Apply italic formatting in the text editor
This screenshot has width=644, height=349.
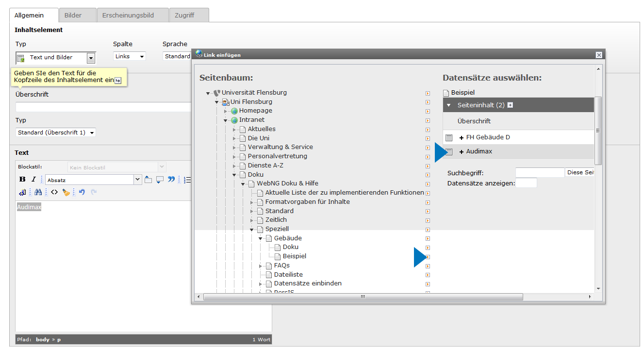[34, 180]
